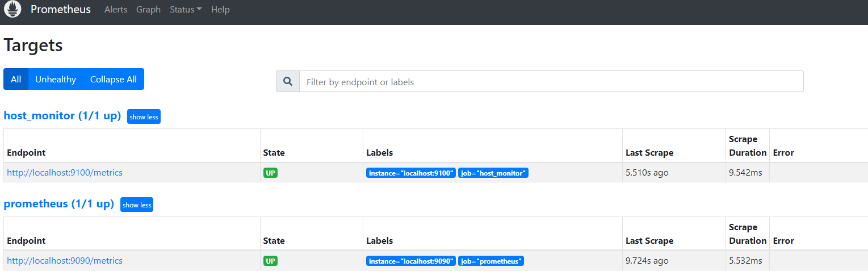Click the search magnifier icon
This screenshot has width=868, height=279.
288,82
